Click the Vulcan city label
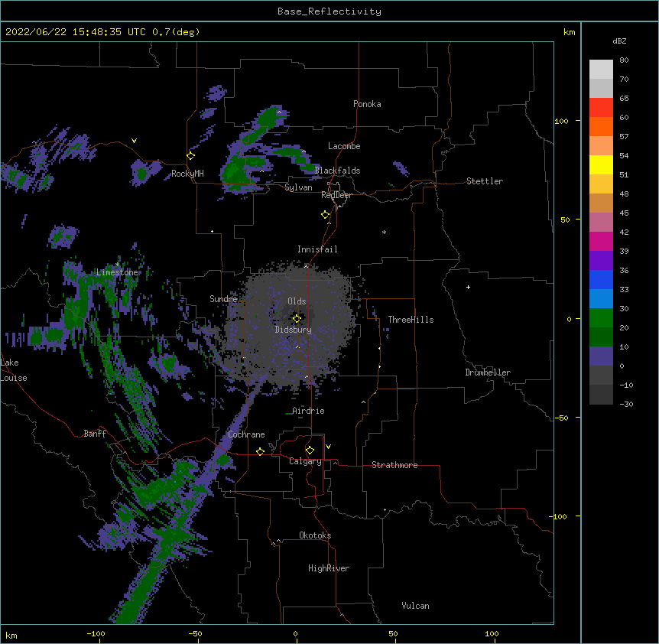The image size is (659, 644). 415,606
